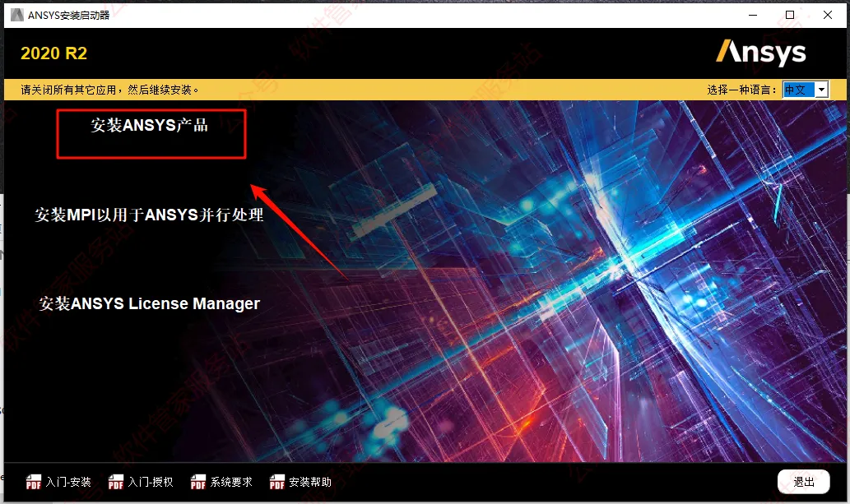850x504 pixels.
Task: Click the 请关闭所有其它应用 notice text
Action: click(x=110, y=90)
